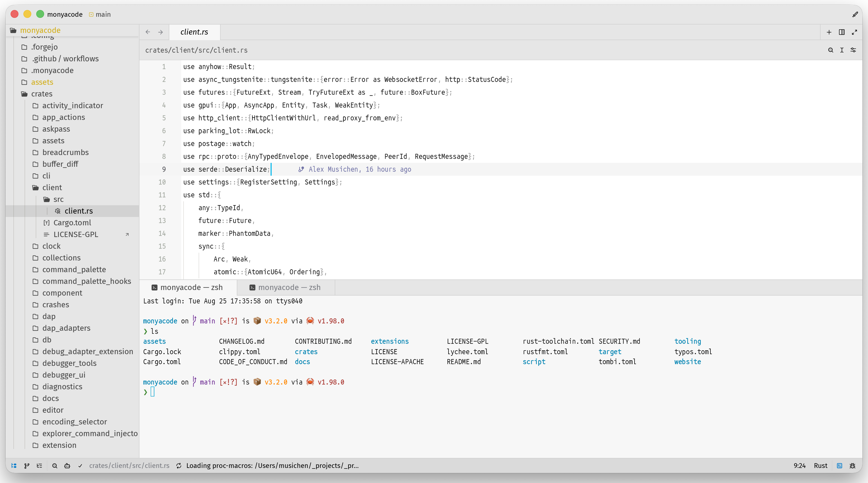Open project search from status bar magnifier

[55, 465]
